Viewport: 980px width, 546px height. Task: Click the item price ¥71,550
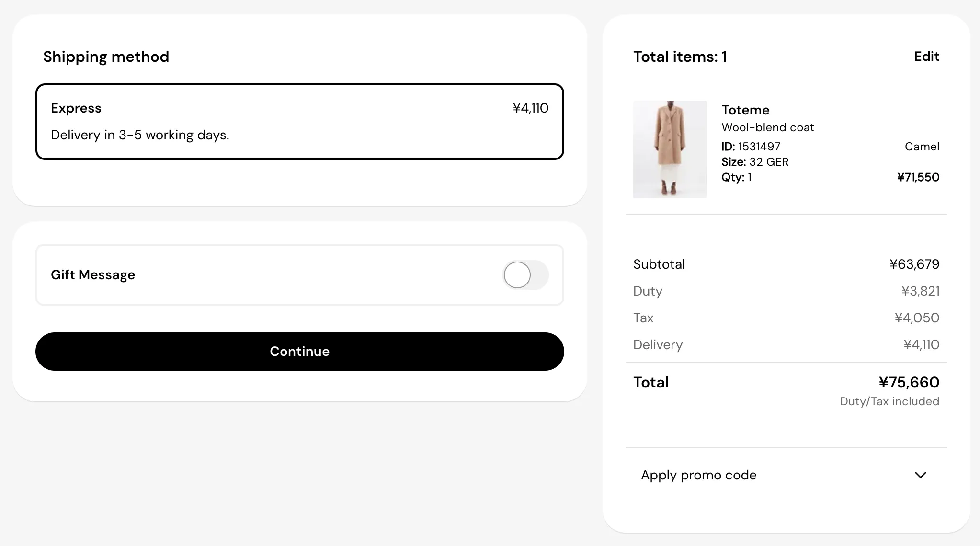(x=918, y=177)
